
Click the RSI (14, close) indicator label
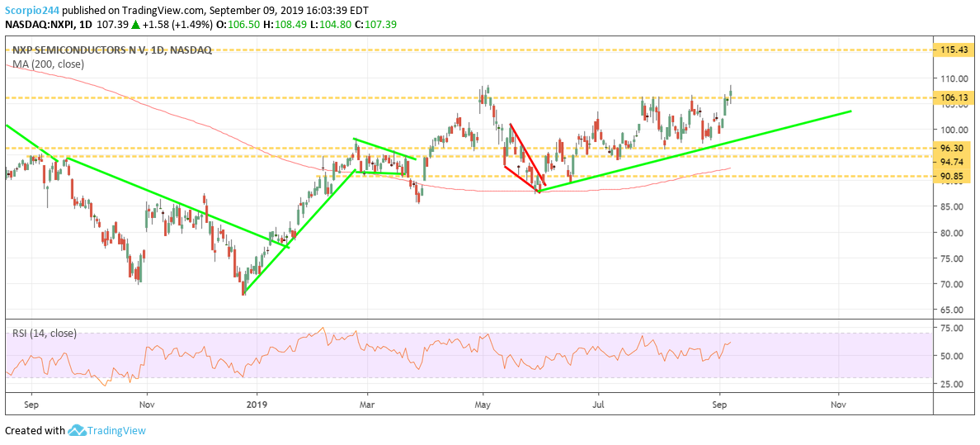[45, 334]
